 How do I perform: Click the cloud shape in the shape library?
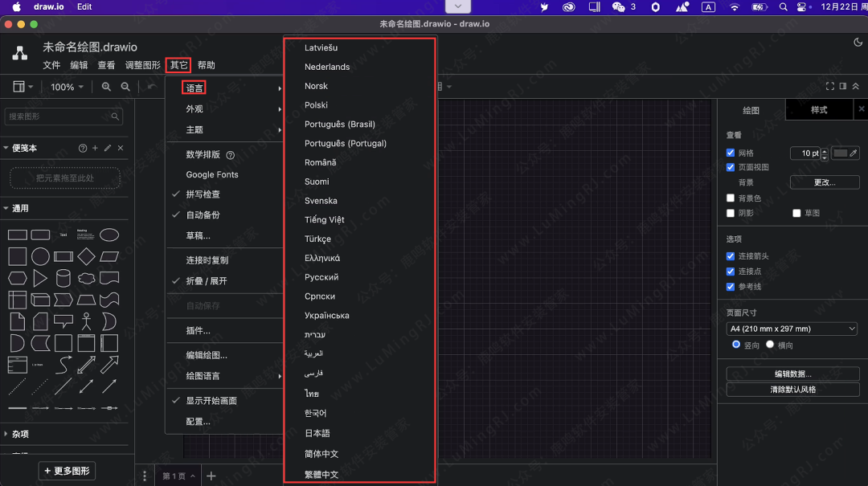[85, 277]
